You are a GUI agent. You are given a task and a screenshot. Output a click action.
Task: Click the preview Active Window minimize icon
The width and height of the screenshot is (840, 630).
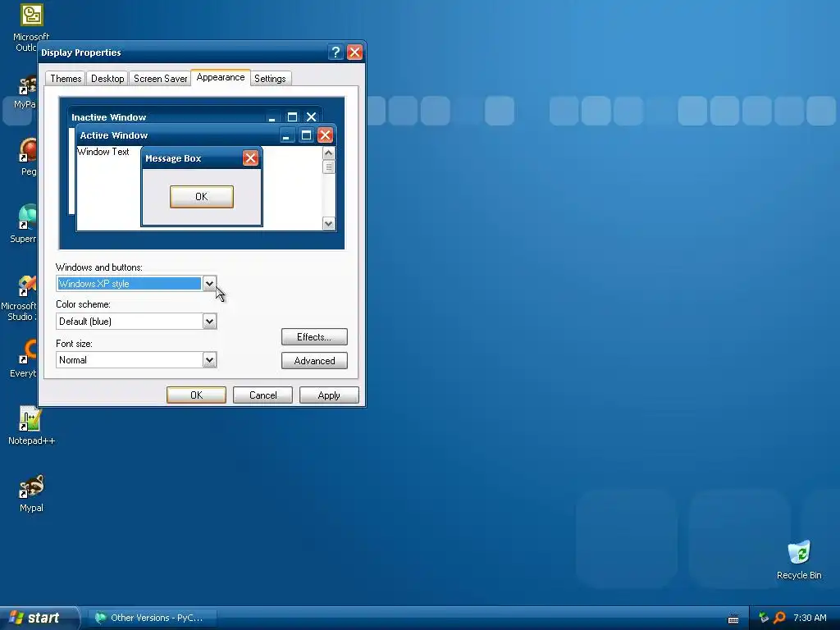click(x=287, y=135)
